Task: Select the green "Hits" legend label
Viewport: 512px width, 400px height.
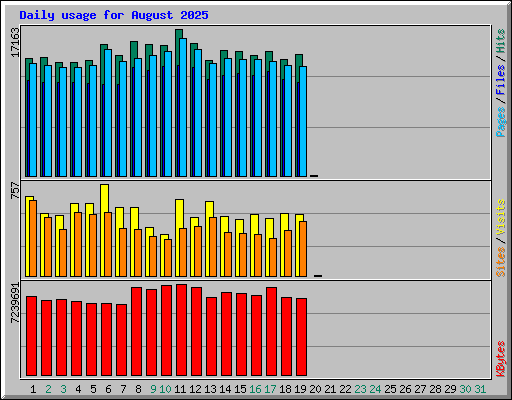Action: [x=501, y=41]
